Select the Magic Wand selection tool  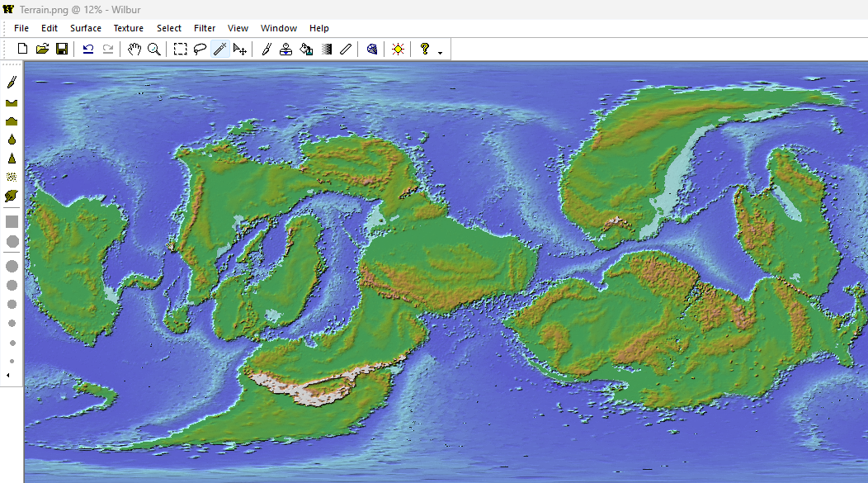(219, 50)
